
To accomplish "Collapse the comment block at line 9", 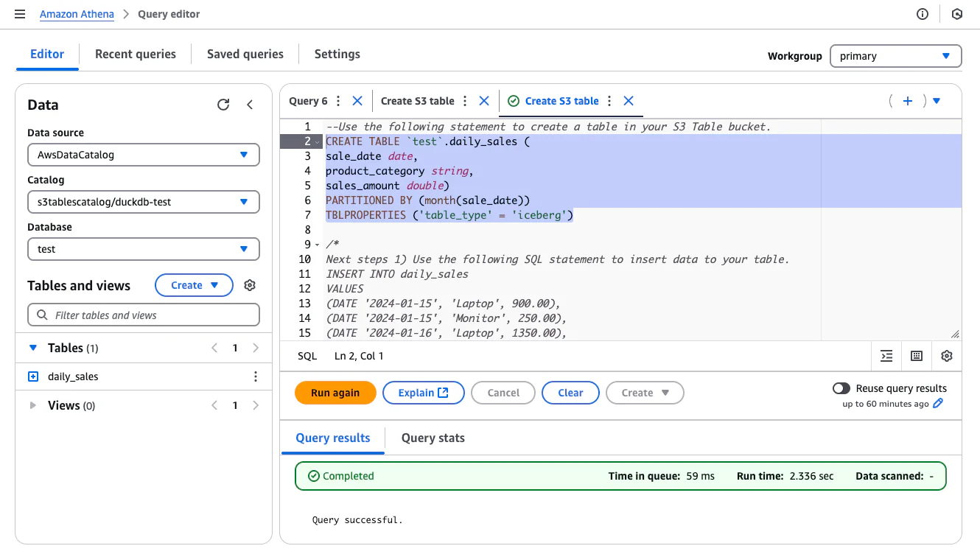I will coord(317,245).
